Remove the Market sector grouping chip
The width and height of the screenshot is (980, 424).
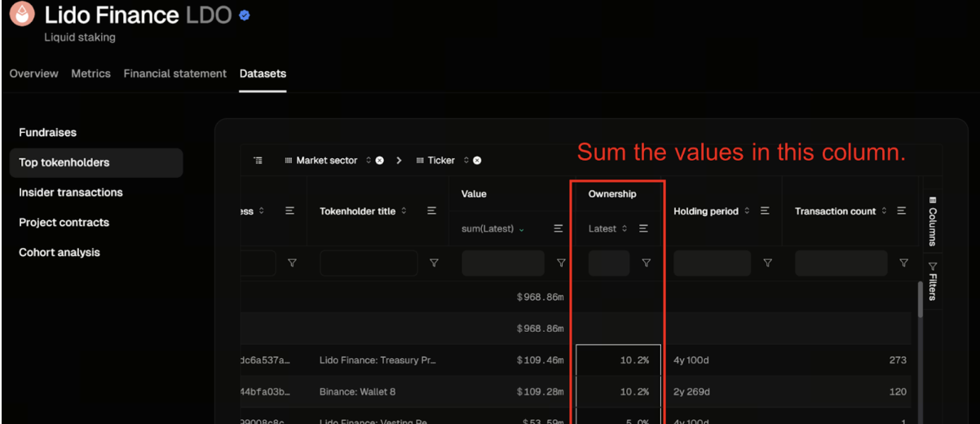380,161
